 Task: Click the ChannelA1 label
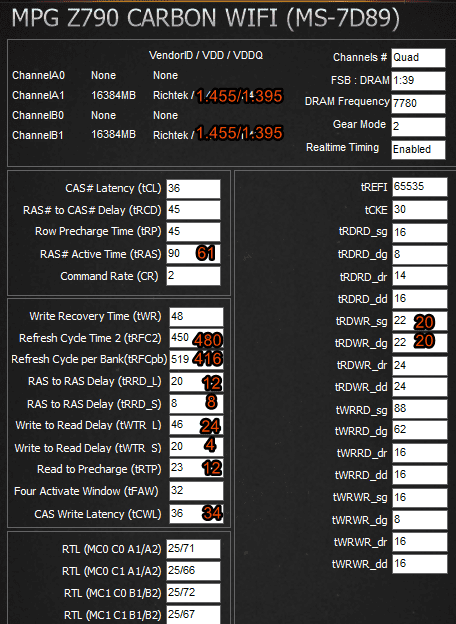point(38,96)
